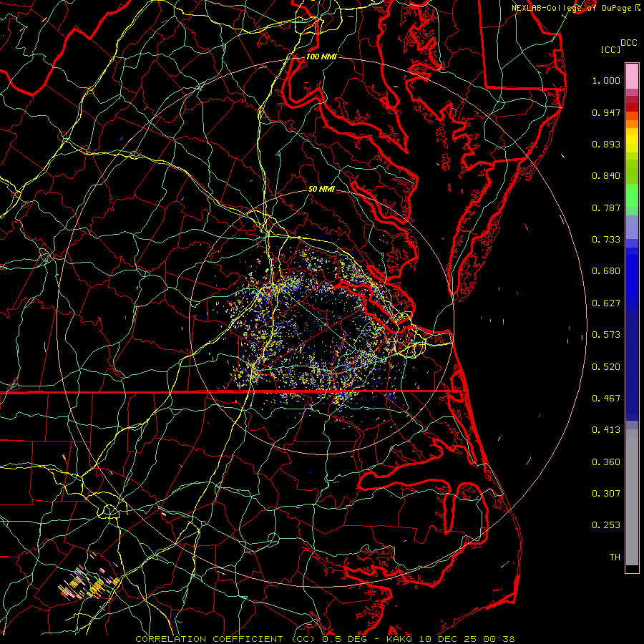Select the 50 NMI range ring label
Viewport: 644px width, 644px height.
(321, 189)
